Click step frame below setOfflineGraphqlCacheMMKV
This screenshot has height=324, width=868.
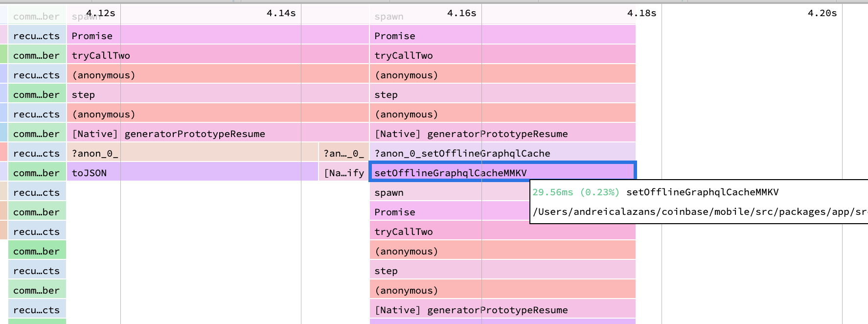(503, 270)
